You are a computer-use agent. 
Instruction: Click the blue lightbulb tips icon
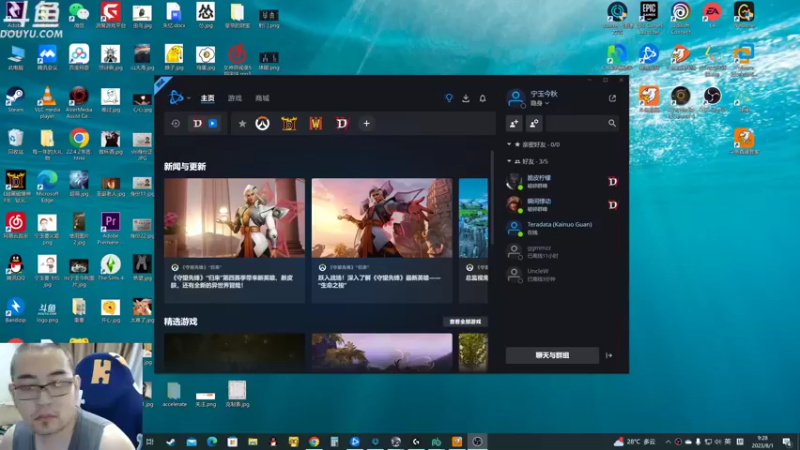click(449, 98)
